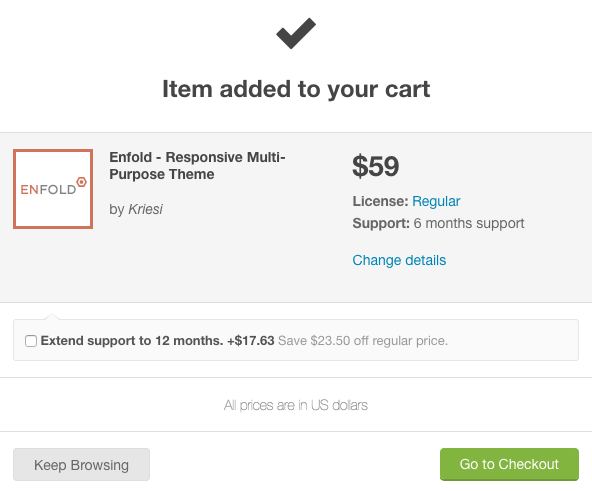Click the +$17.63 extension price

pos(251,341)
